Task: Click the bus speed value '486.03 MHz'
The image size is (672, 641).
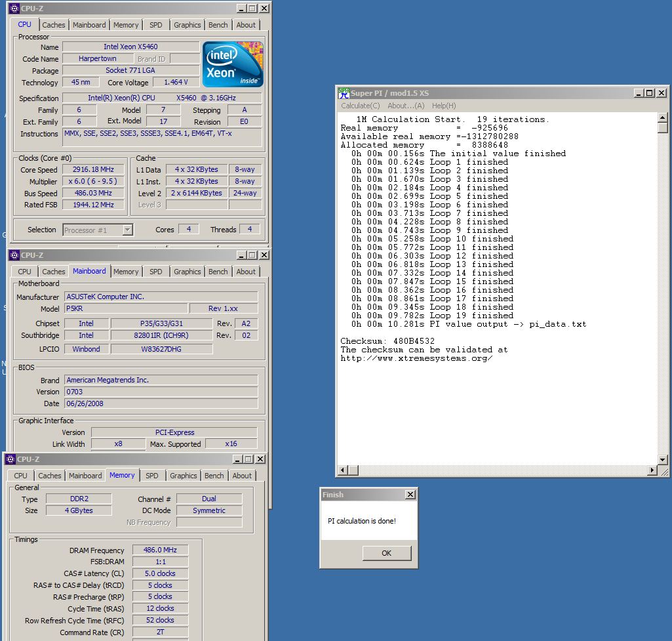Action: tap(94, 193)
